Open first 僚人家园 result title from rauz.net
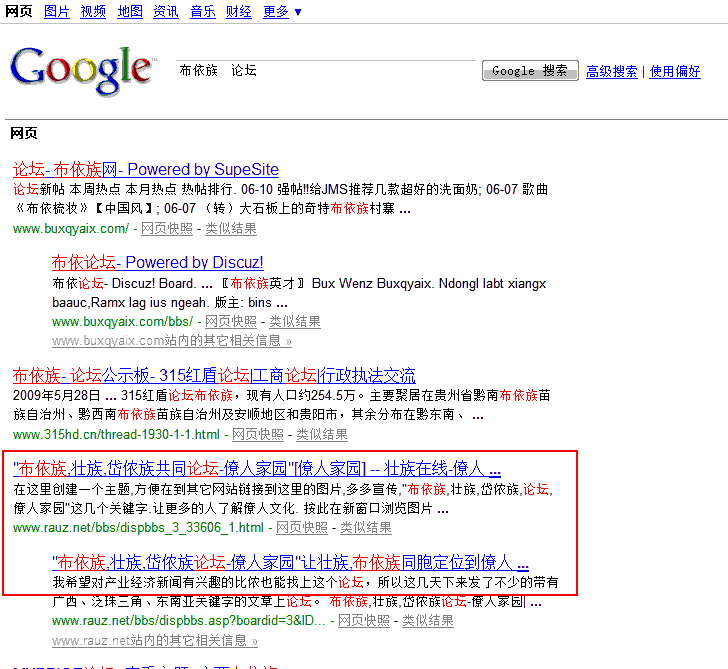This screenshot has width=728, height=669. [x=257, y=469]
